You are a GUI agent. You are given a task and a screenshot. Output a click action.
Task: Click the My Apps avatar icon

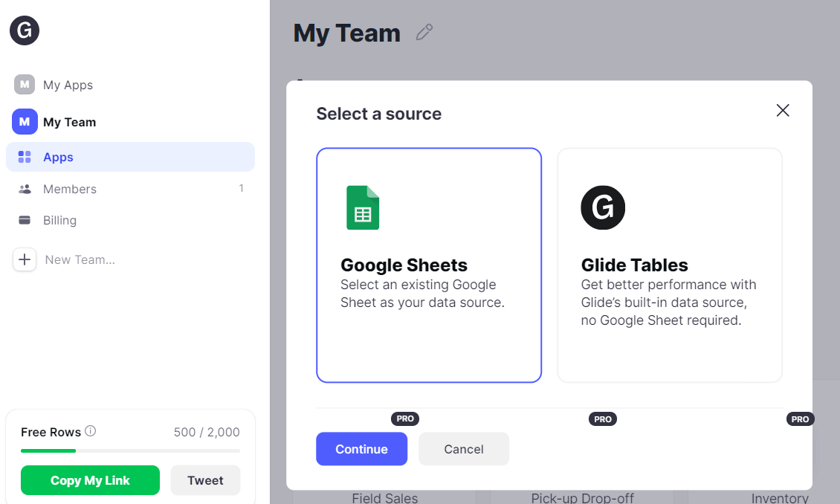click(x=25, y=84)
